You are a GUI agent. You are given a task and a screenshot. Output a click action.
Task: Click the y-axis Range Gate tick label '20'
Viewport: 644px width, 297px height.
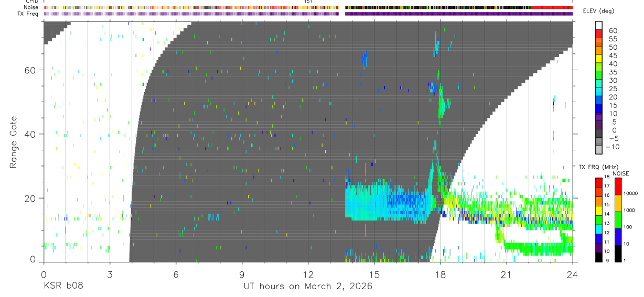pos(30,198)
